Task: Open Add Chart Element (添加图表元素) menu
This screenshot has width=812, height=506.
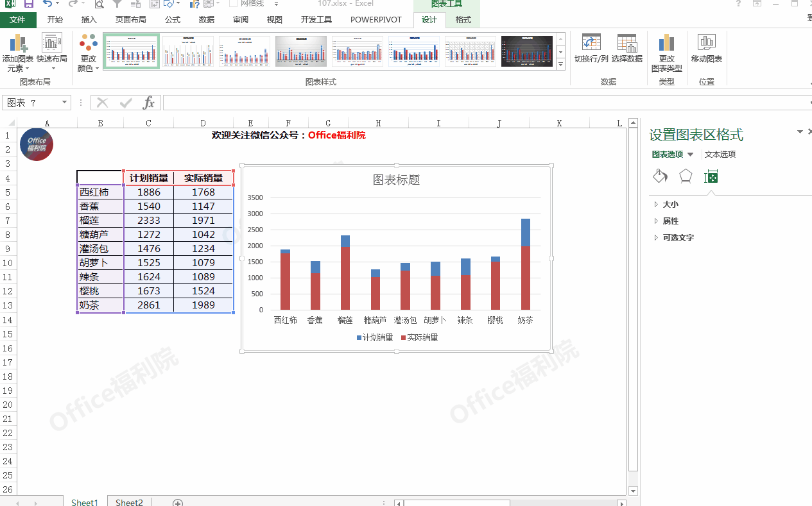Action: pyautogui.click(x=17, y=53)
